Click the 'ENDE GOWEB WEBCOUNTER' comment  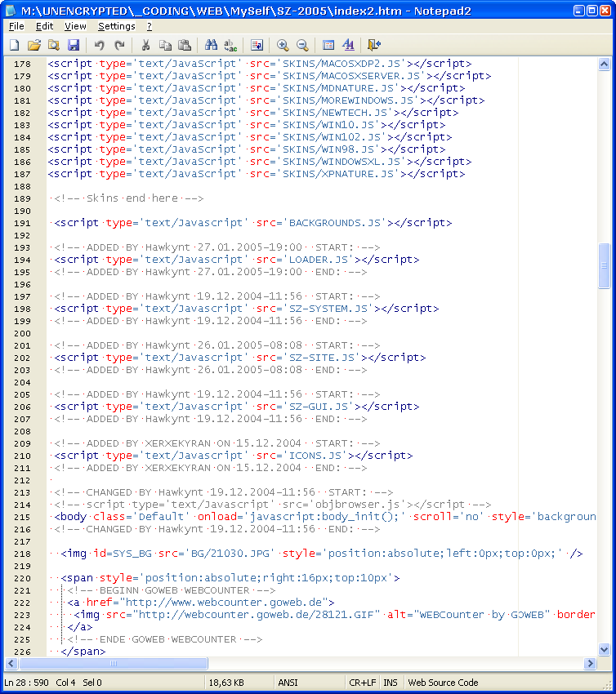tap(165, 639)
